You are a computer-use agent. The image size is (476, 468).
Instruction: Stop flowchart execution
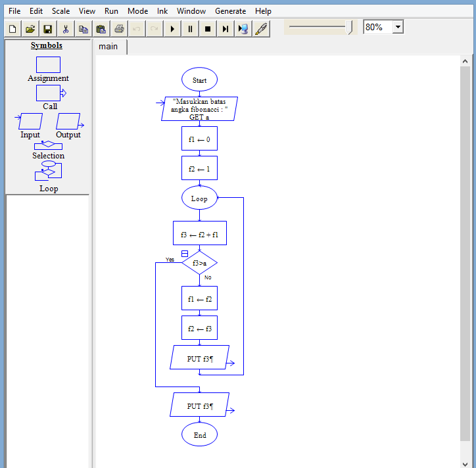point(208,29)
